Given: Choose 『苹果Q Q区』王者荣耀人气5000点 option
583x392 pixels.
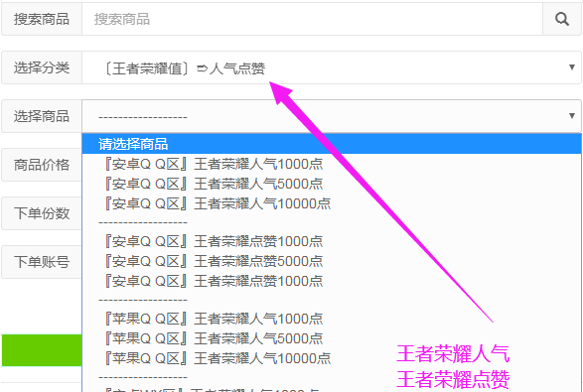Looking at the screenshot, I should 332,338.
